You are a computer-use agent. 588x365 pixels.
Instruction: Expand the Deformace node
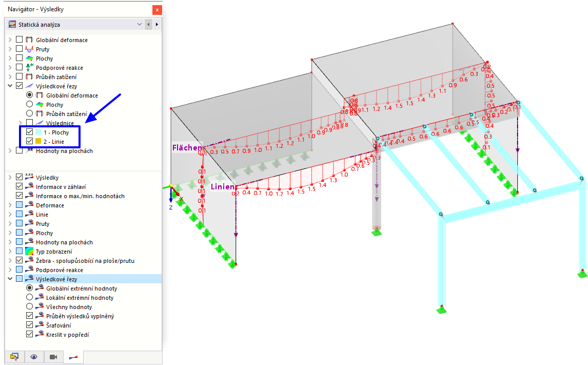click(10, 204)
